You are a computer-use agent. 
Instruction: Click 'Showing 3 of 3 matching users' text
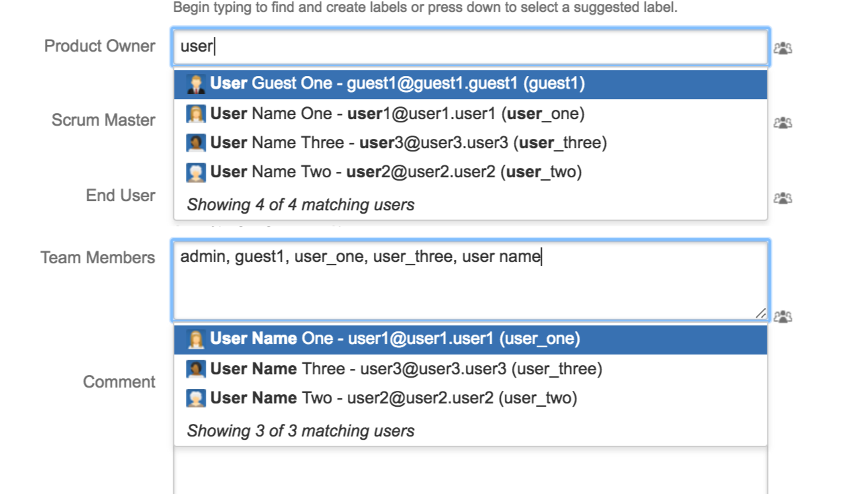(300, 431)
